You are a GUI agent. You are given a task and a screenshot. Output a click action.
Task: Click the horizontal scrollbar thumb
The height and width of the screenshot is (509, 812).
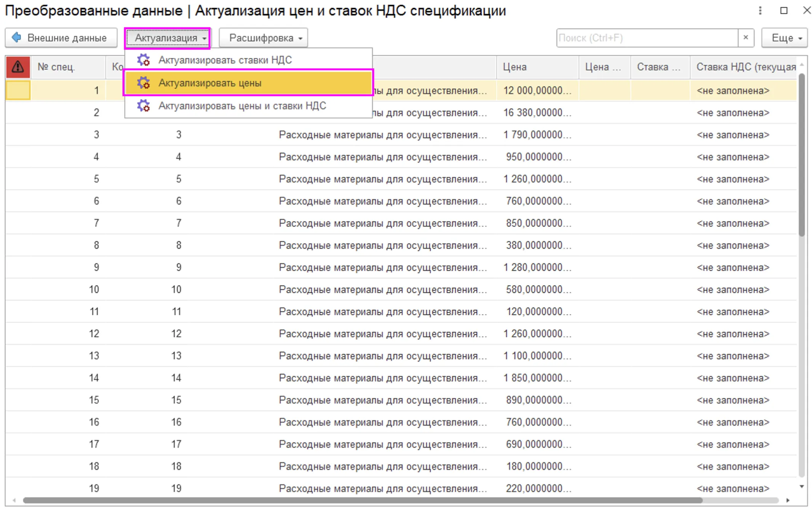363,500
